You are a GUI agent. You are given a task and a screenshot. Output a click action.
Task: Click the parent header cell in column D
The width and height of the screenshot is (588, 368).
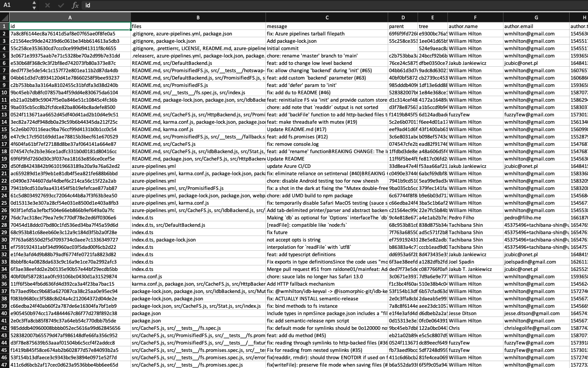coord(403,26)
